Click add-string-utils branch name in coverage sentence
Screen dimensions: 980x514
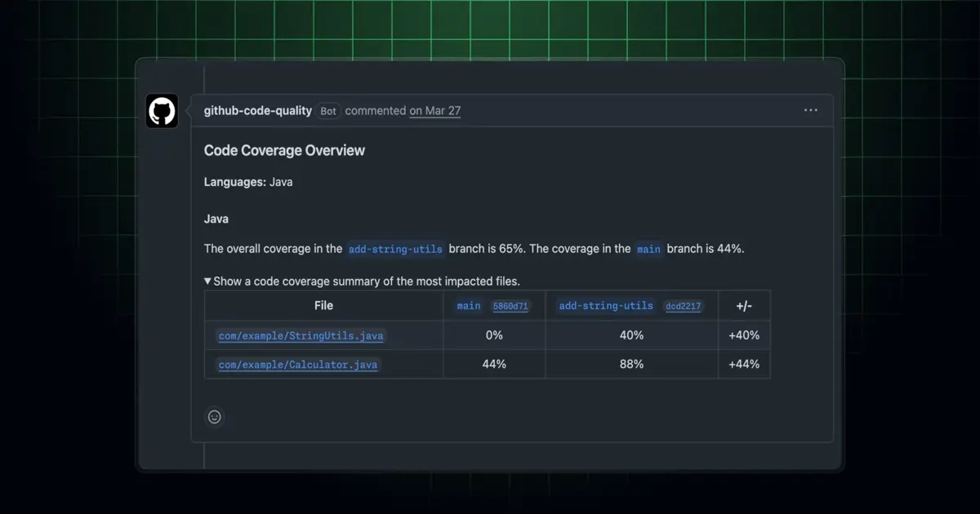pos(395,250)
